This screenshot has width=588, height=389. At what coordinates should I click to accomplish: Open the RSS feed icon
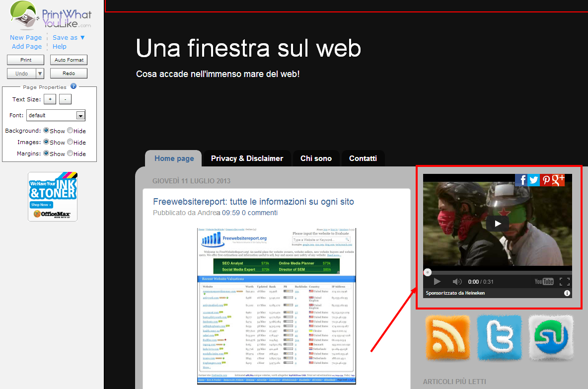(447, 337)
